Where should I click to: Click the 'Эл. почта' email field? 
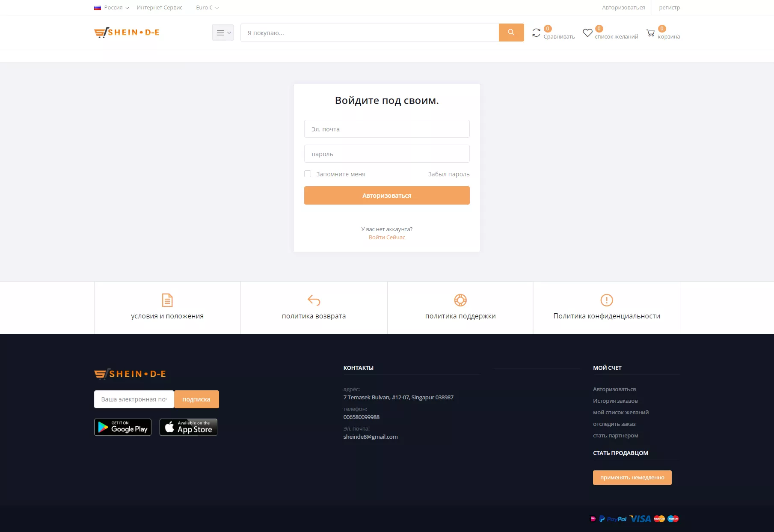[387, 129]
